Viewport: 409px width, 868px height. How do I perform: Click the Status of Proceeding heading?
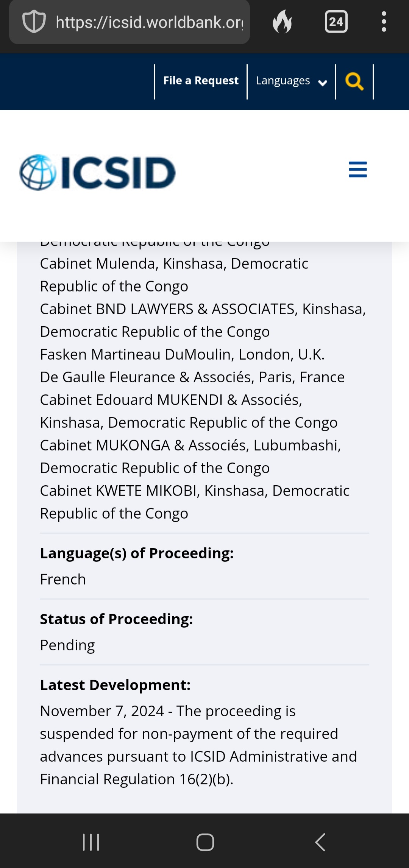(x=116, y=619)
